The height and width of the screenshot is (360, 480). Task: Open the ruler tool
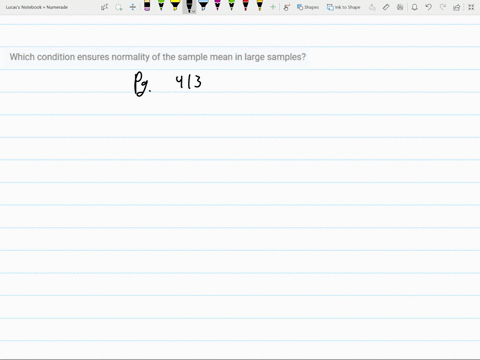coord(386,7)
